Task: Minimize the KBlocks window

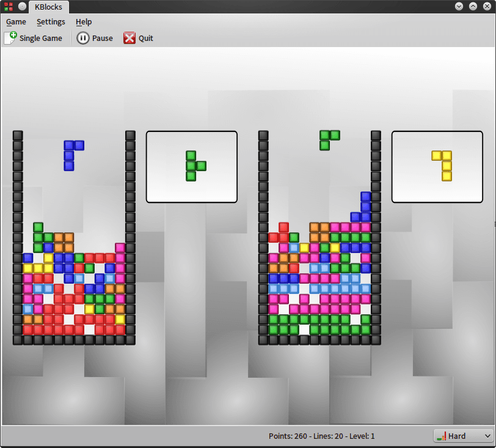Action: coord(459,6)
